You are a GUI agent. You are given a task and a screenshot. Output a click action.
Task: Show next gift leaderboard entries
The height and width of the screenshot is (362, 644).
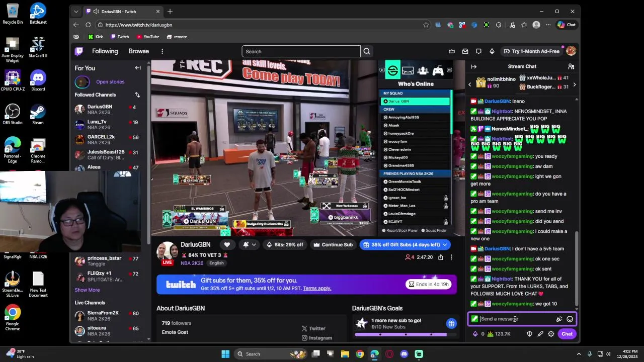pos(574,84)
